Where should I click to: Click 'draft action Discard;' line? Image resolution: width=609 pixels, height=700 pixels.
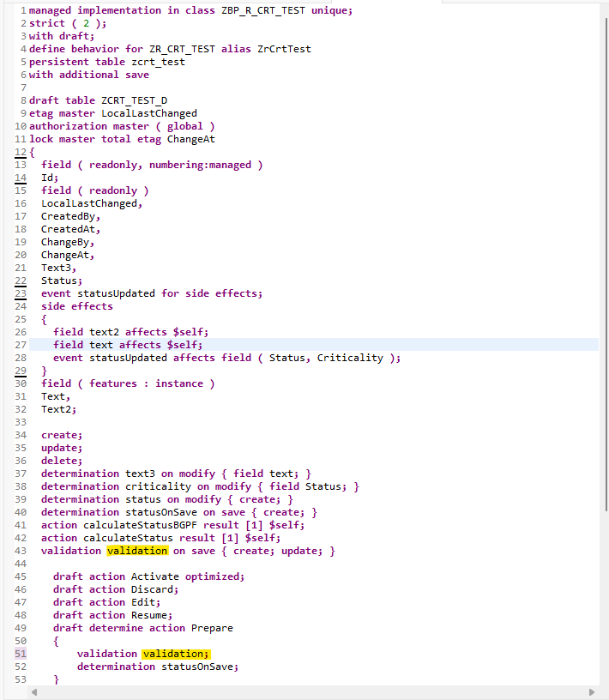116,589
